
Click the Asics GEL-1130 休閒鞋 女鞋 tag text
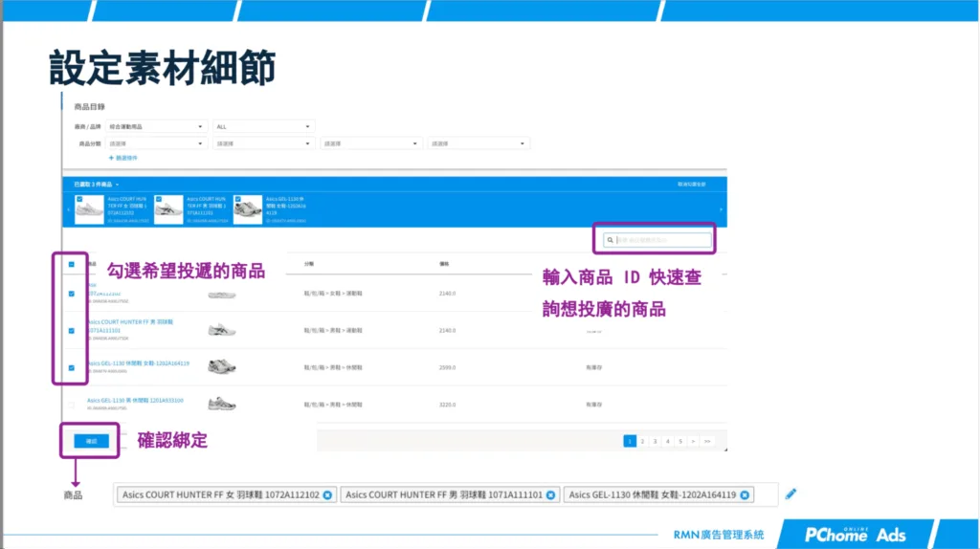(653, 494)
